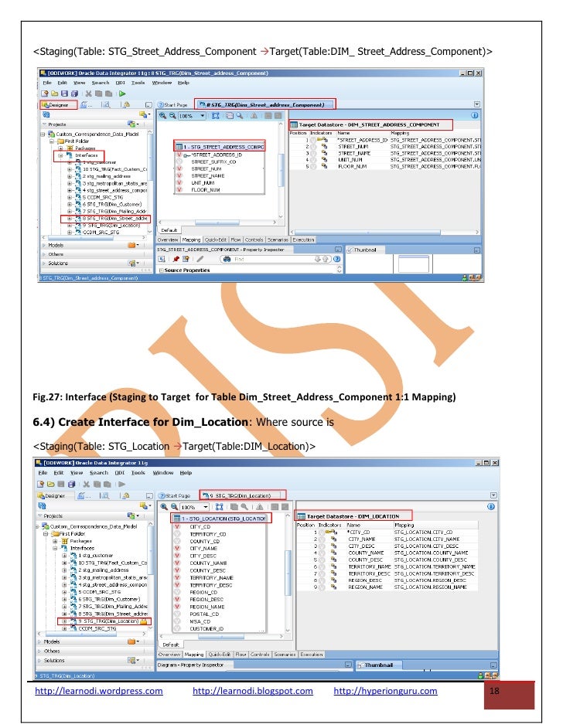This screenshot has height=728, width=563.
Task: Toggle STREET_NUM column indicator in upper source
Action: click(179, 169)
